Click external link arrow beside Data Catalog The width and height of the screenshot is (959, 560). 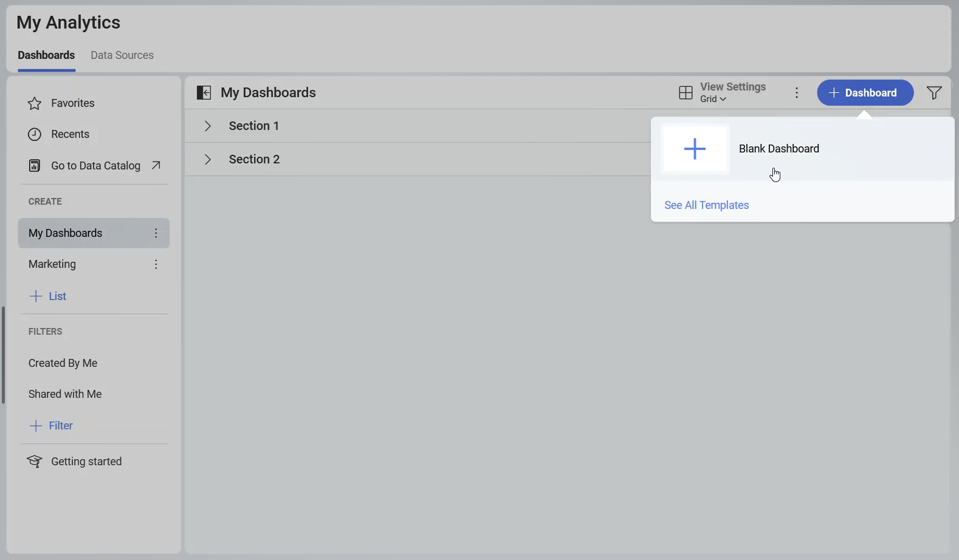pos(156,165)
